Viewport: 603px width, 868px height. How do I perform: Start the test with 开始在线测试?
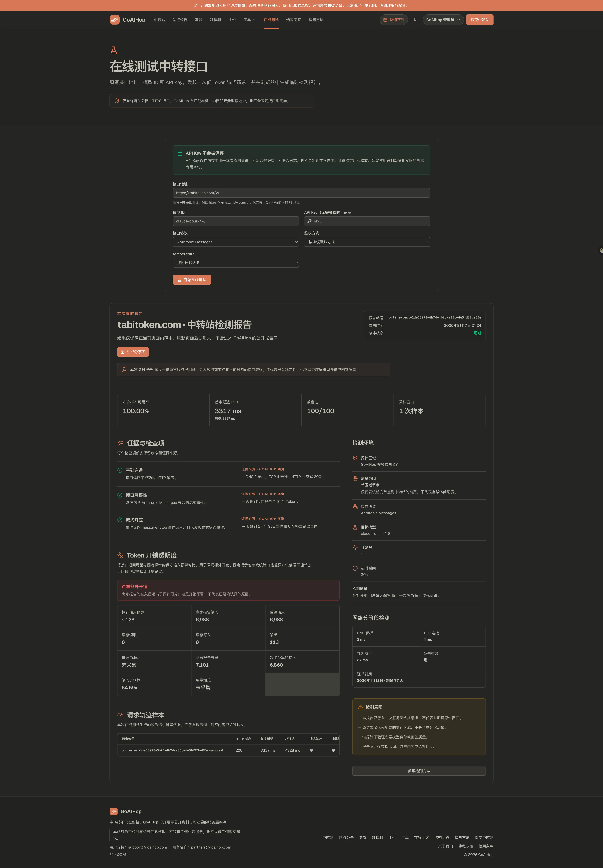tap(192, 280)
